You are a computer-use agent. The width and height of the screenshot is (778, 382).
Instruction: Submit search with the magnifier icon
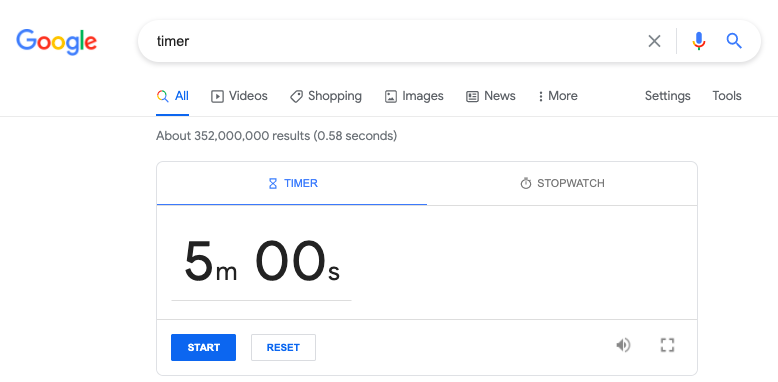click(x=734, y=41)
